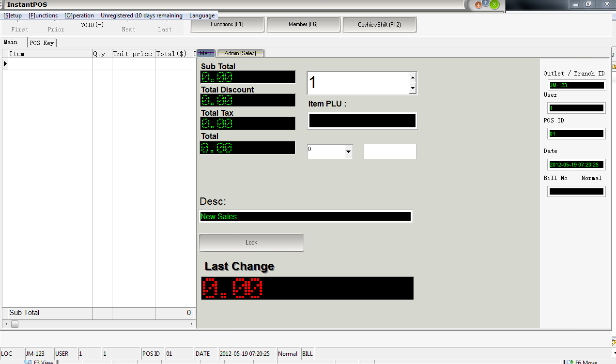Click the quantity spinner down arrow
The height and width of the screenshot is (364, 616).
click(x=412, y=89)
